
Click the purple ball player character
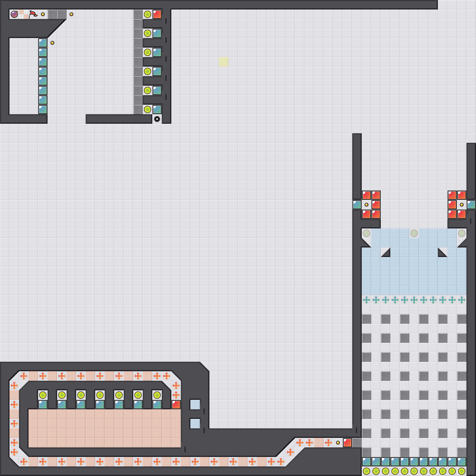[14, 14]
